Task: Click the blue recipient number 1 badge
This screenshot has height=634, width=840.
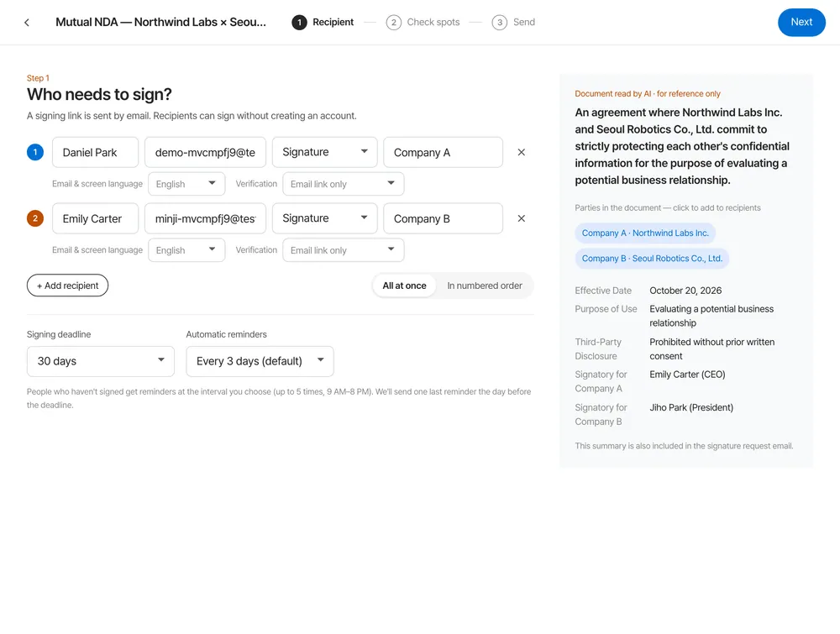Action: click(x=35, y=152)
